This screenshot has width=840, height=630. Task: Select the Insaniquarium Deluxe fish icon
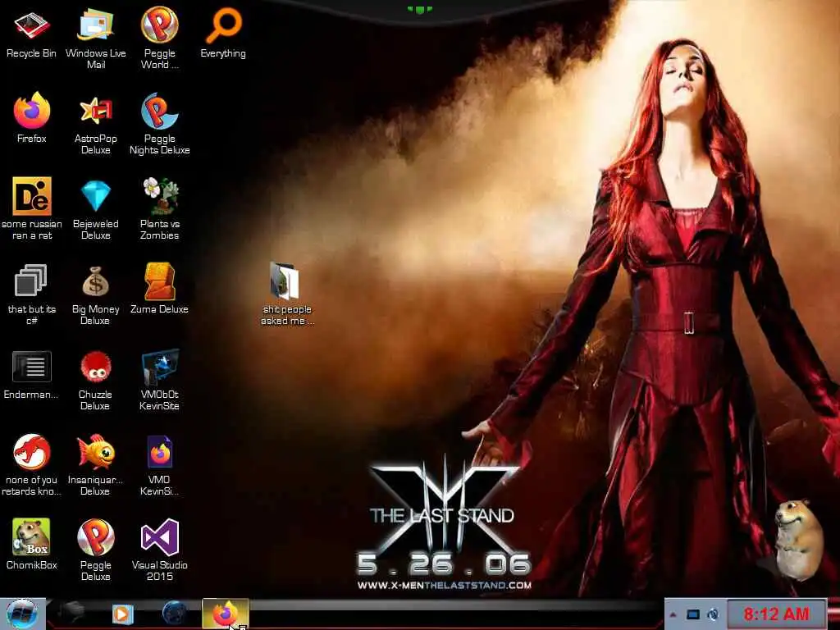pyautogui.click(x=95, y=465)
